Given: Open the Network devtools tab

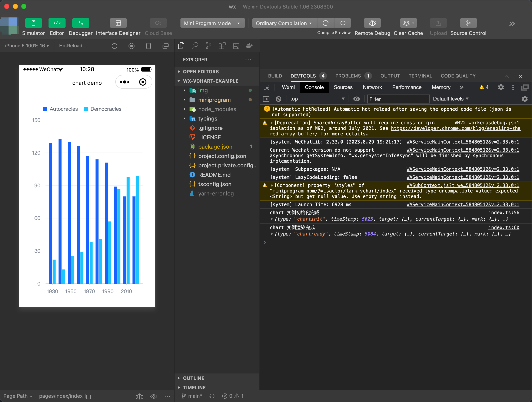Looking at the screenshot, I should pos(372,87).
